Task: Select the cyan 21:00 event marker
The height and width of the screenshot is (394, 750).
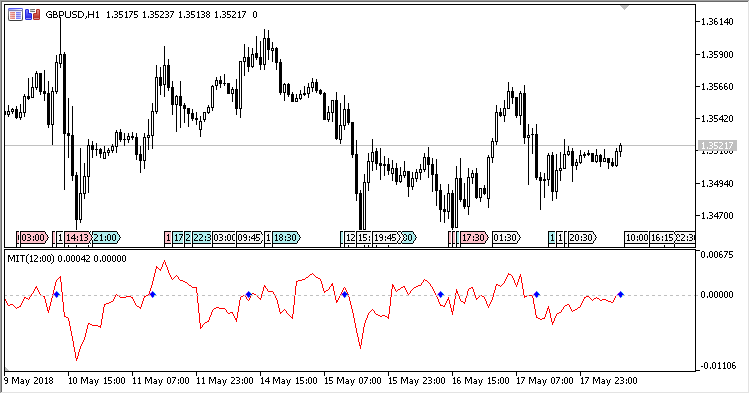Action: coord(106,238)
